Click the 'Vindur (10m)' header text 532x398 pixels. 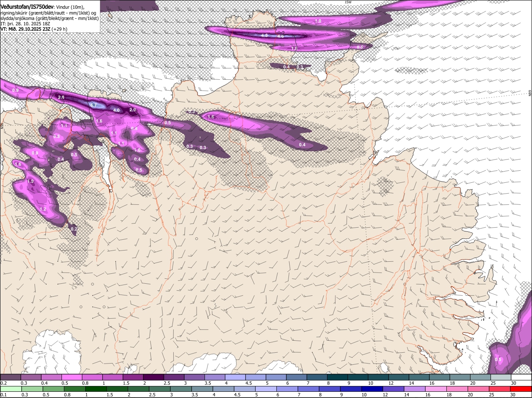[70, 7]
